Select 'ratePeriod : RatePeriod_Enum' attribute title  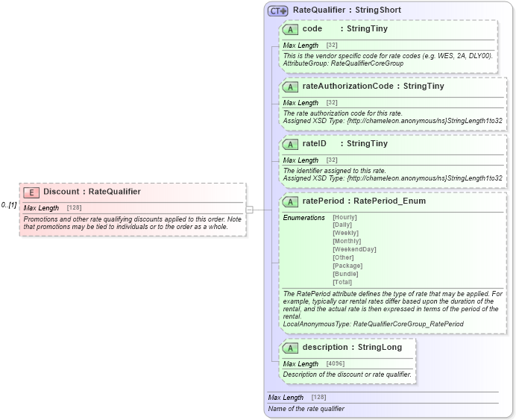point(364,201)
